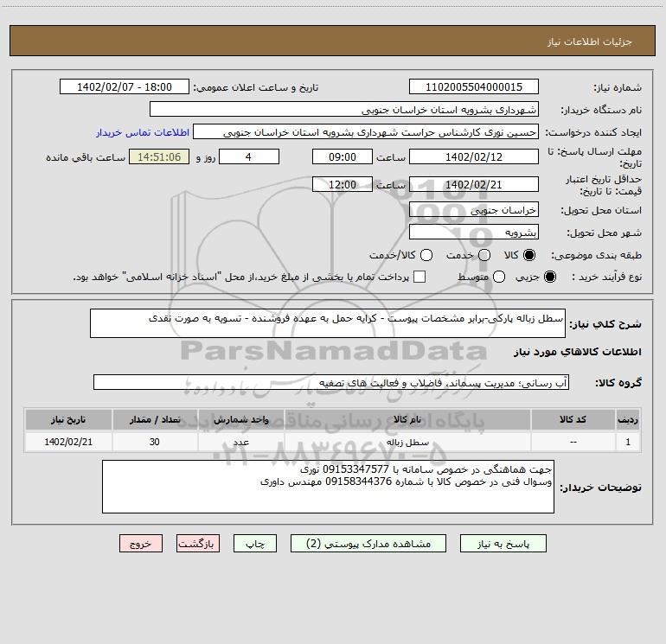
Task: Tick the اسناد خزانه اسلامی payment checkbox
Action: pos(419,277)
